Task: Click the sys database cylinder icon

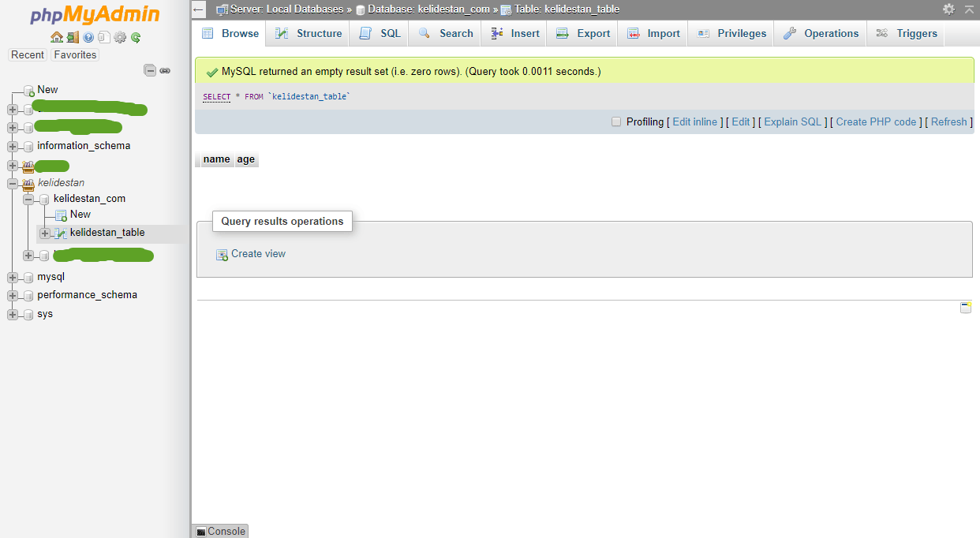Action: (28, 314)
